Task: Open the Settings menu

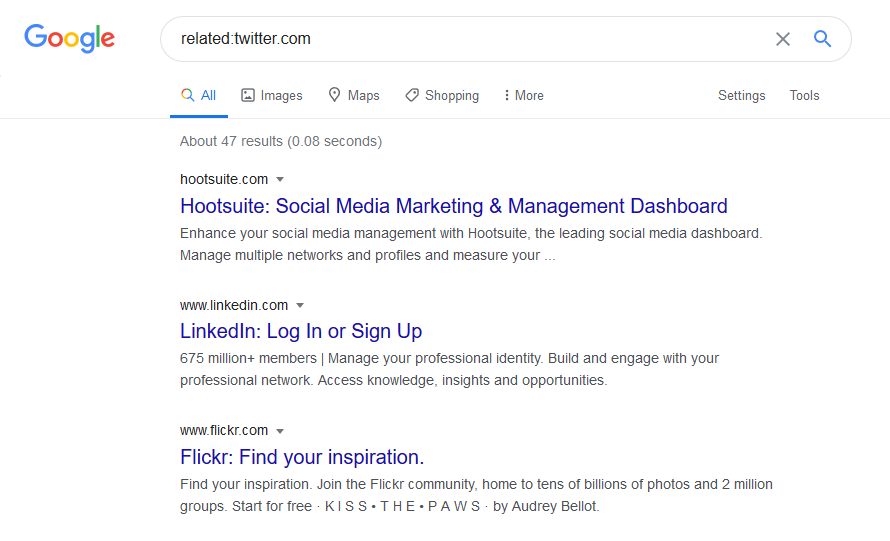Action: [741, 96]
